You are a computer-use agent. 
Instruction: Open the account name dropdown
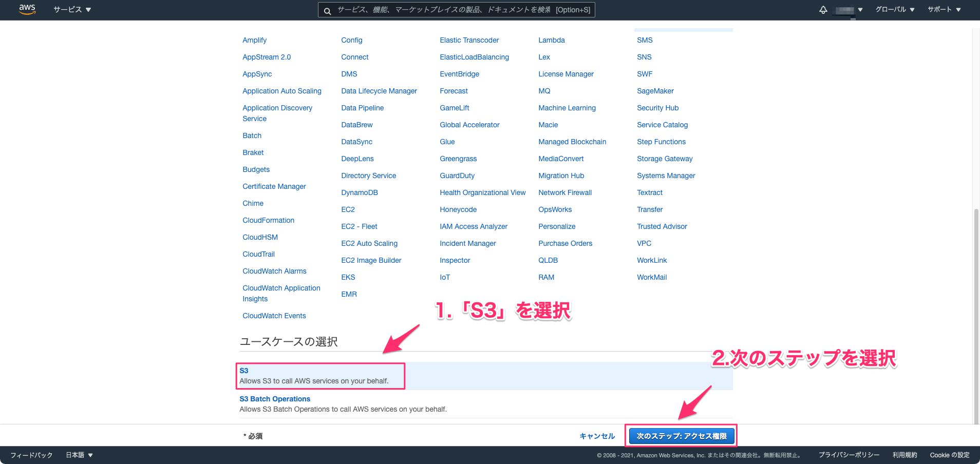point(849,10)
